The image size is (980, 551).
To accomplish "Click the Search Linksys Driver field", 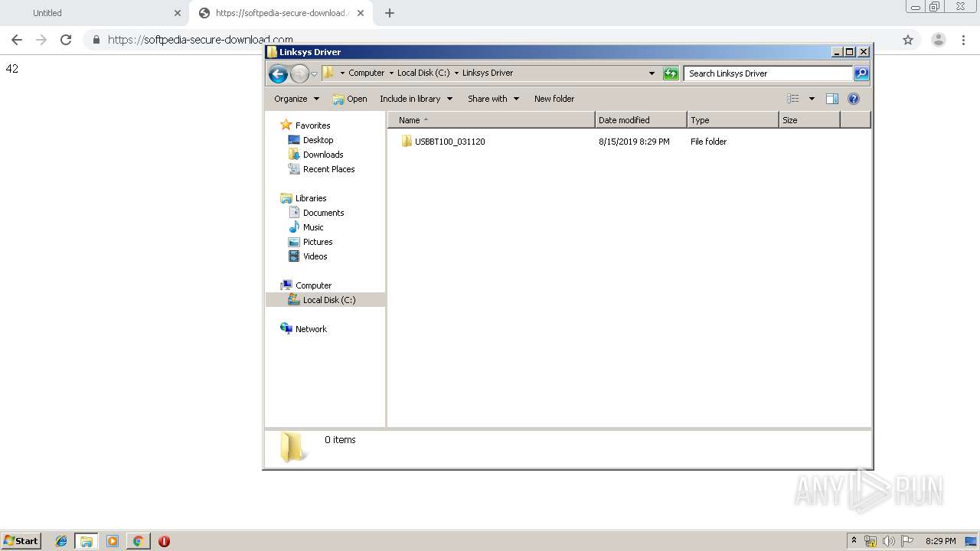I will pos(768,73).
